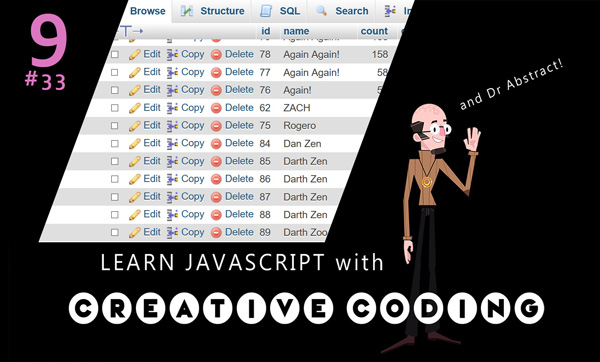Open the SQL tab
This screenshot has width=600, height=362.
click(280, 11)
